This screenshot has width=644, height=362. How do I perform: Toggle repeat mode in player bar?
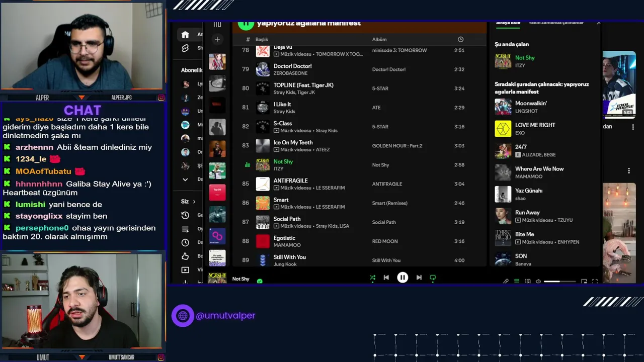click(433, 278)
